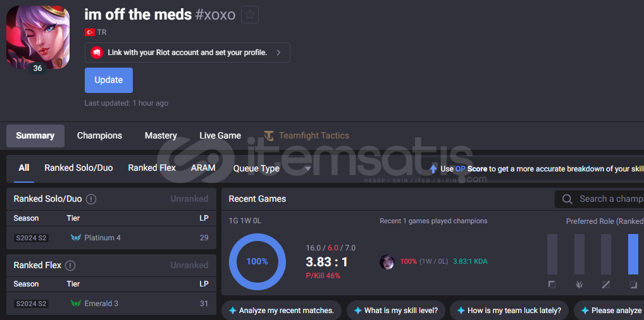
Task: Click the summoner profile avatar image
Action: click(38, 37)
